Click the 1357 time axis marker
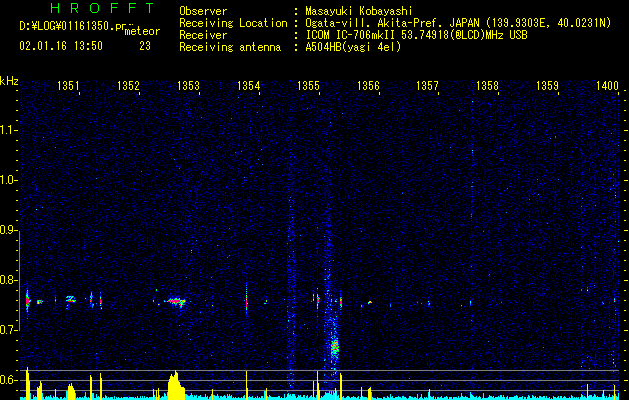 pyautogui.click(x=427, y=85)
